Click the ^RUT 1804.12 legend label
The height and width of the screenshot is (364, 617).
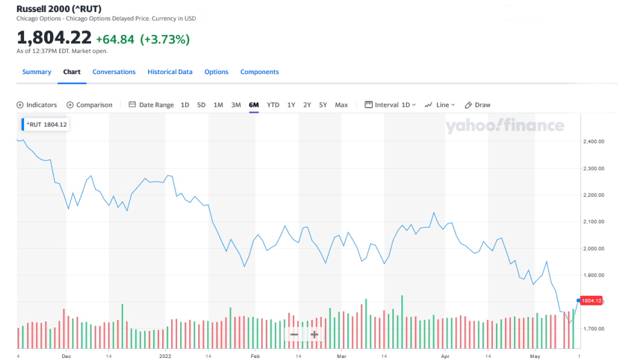(46, 125)
